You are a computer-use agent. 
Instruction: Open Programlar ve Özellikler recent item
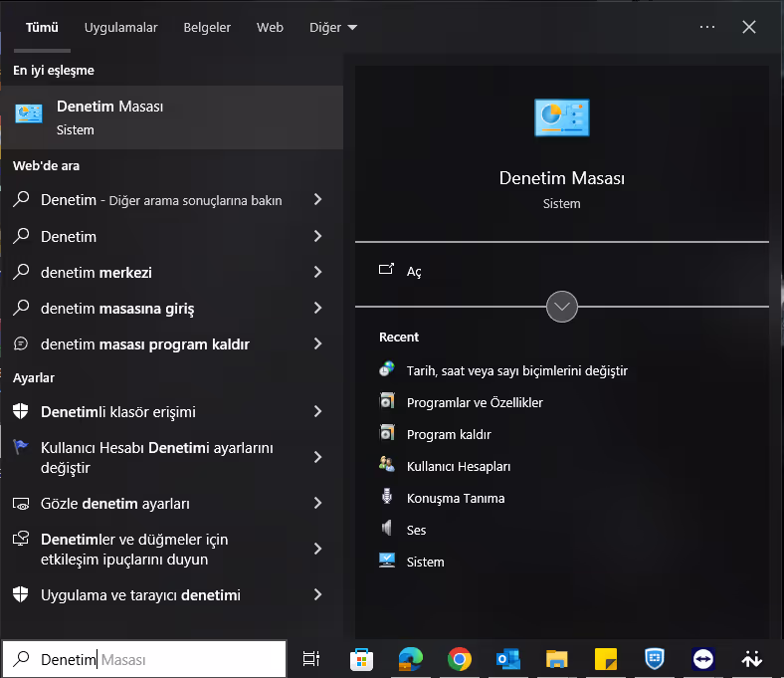pyautogui.click(x=475, y=402)
